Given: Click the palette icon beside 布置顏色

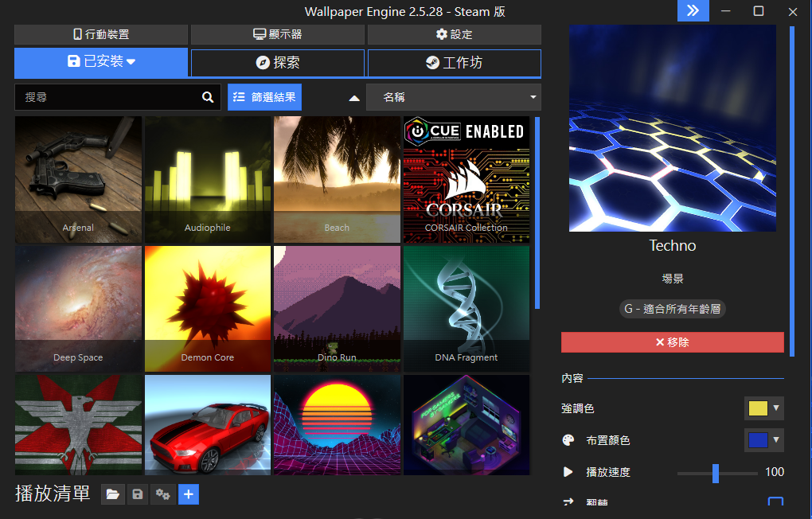Looking at the screenshot, I should [568, 440].
